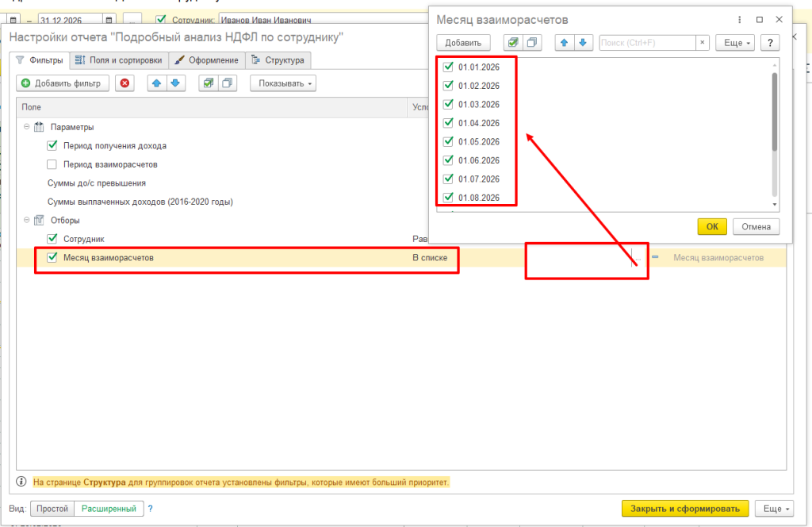Open the Структура tab

point(278,60)
